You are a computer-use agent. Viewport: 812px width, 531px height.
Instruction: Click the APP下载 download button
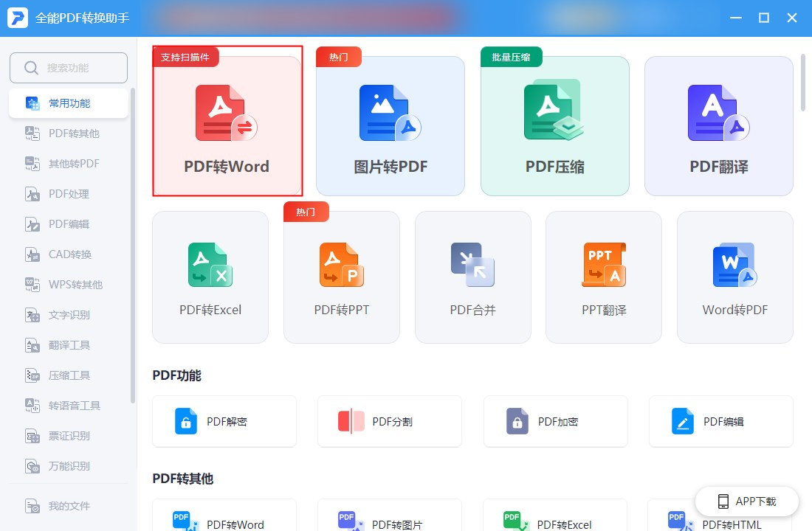point(746,502)
